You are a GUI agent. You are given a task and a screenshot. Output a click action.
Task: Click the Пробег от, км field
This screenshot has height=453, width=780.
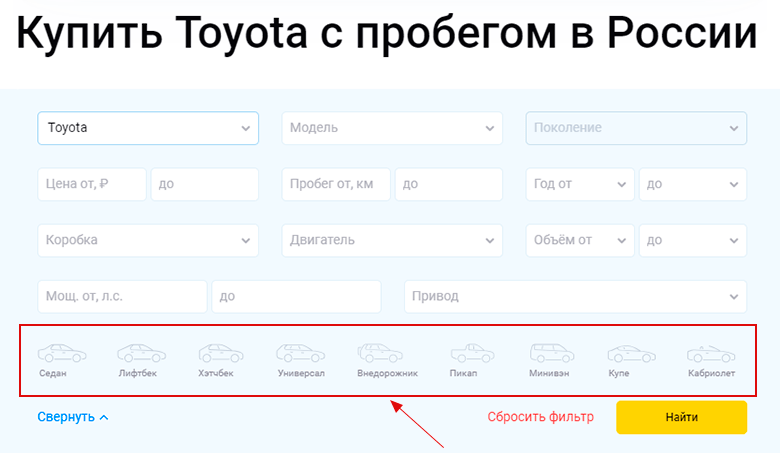(336, 184)
